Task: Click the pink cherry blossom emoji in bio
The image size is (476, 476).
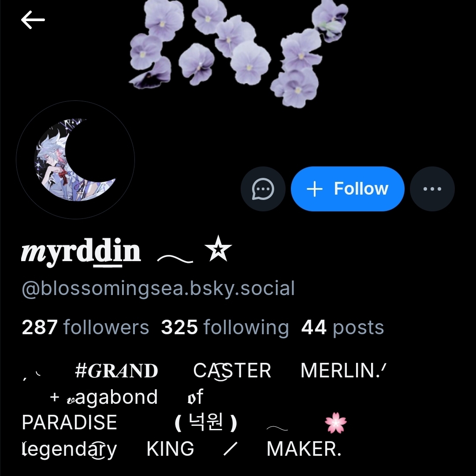Action: [335, 423]
